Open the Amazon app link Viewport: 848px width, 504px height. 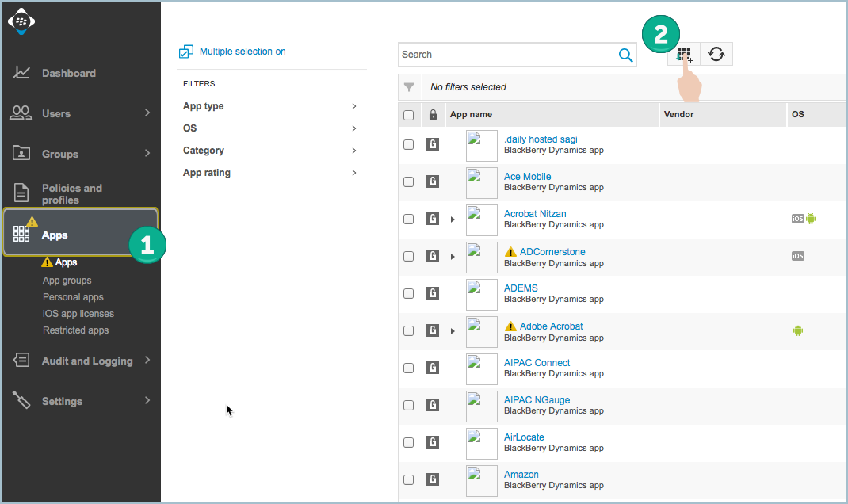tap(521, 475)
